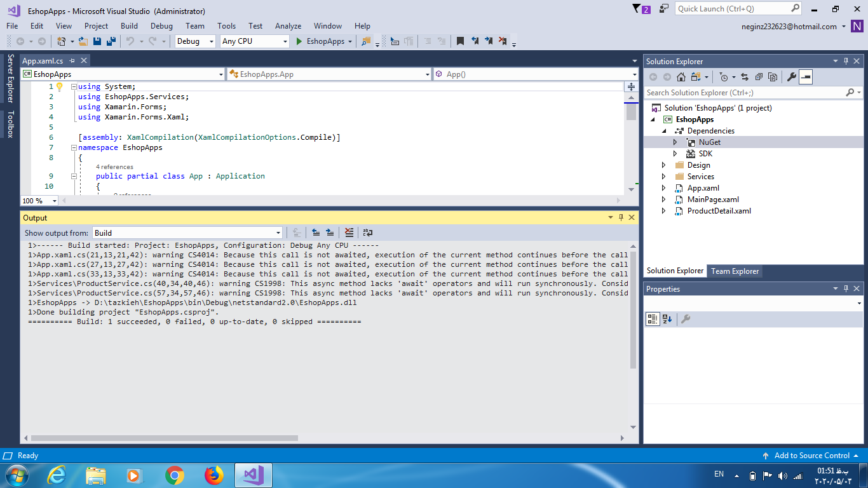
Task: Sync Solution Explorer with the active document
Action: point(745,77)
